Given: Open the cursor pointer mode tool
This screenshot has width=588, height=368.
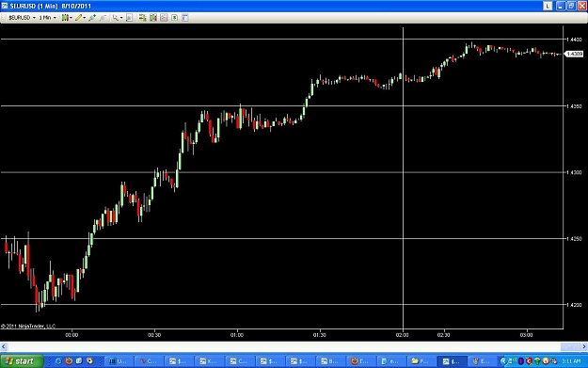Looking at the screenshot, I should pyautogui.click(x=118, y=18).
